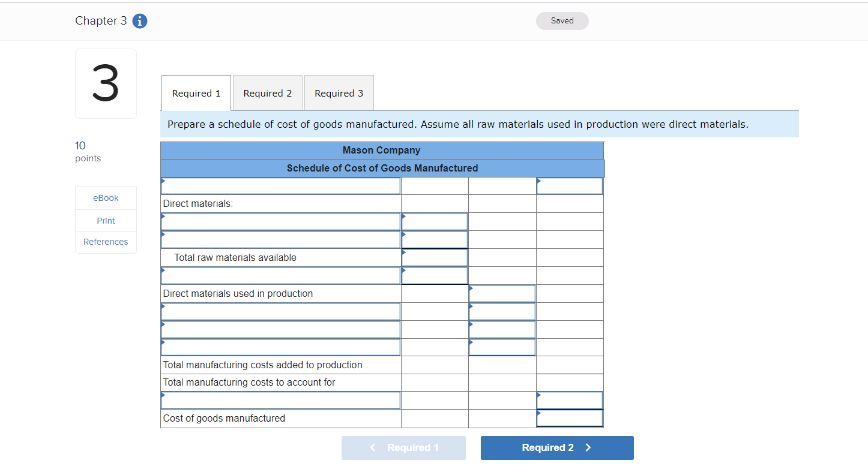Screen dimensions: 868x466
Task: Click the Saved status indicator
Action: click(562, 20)
